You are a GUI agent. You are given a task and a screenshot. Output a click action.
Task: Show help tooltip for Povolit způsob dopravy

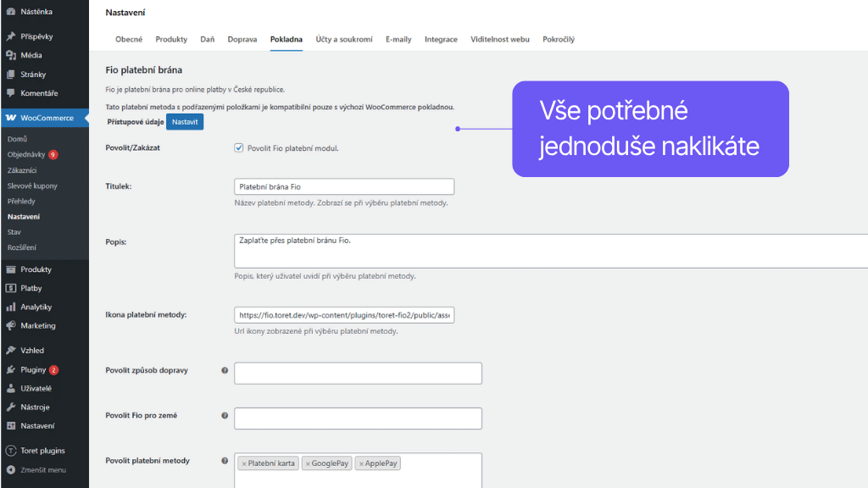tap(225, 371)
